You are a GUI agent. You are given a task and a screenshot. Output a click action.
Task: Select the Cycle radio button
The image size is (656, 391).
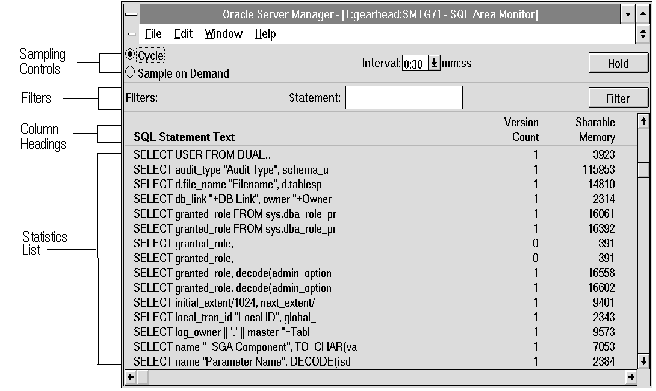[x=130, y=55]
